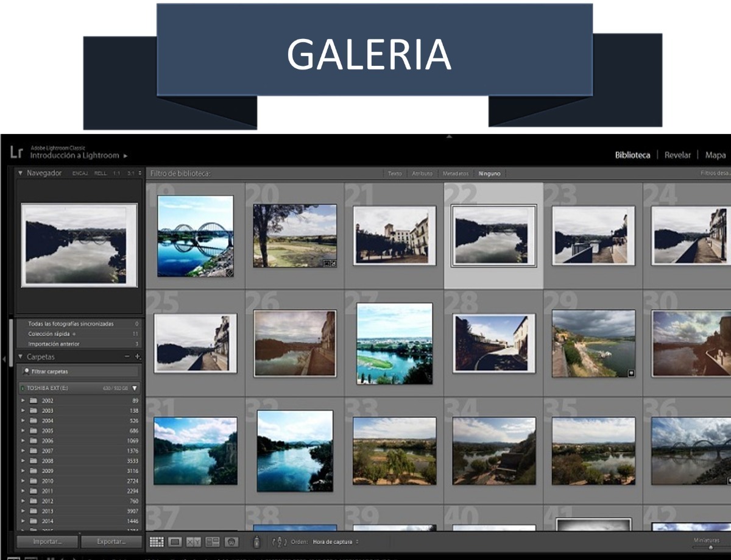Expand the 2006 folder

click(23, 441)
